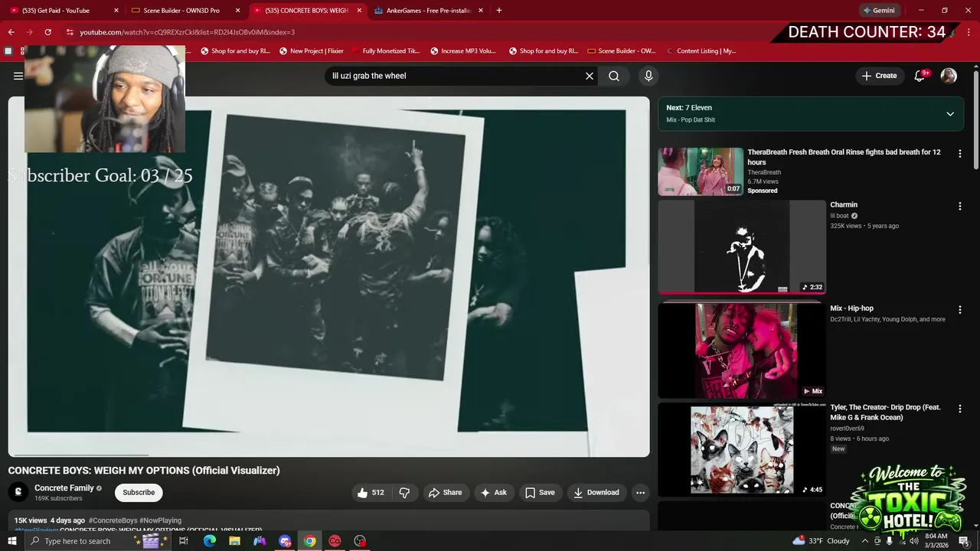
Task: Expand the Next: 7 Eleven playlist panel
Action: (x=950, y=114)
